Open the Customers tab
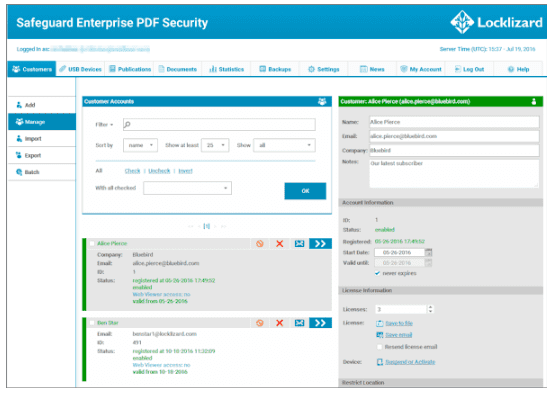554x397 pixels. click(32, 69)
